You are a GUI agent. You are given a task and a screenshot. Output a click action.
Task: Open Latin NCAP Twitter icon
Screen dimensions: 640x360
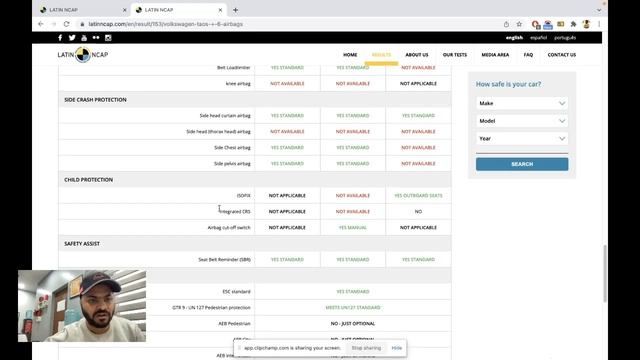point(72,38)
